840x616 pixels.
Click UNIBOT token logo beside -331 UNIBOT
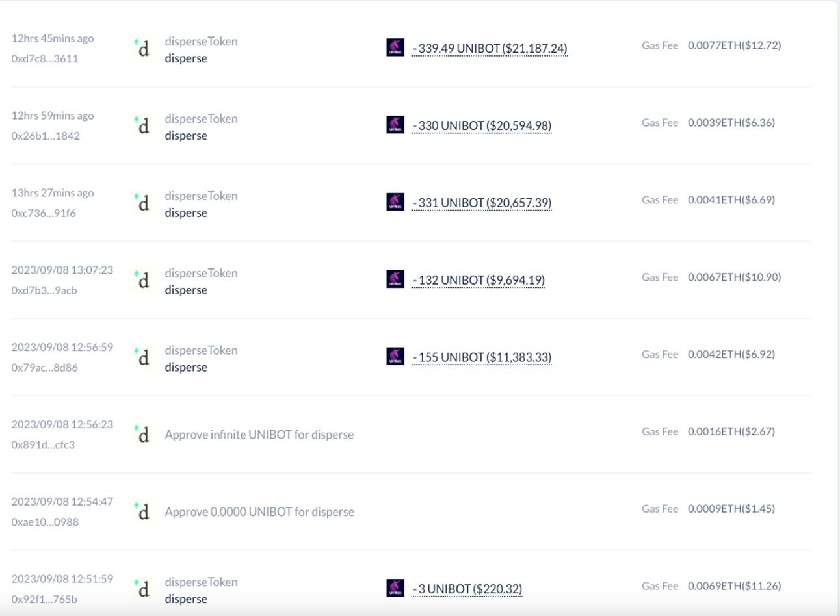(395, 202)
